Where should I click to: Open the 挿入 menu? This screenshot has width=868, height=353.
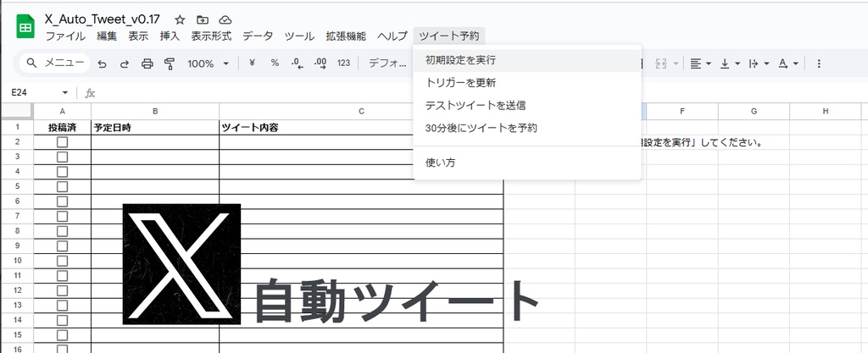(170, 36)
